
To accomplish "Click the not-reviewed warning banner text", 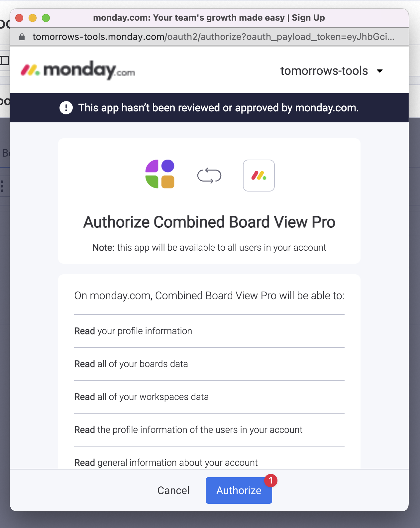I will tap(218, 108).
